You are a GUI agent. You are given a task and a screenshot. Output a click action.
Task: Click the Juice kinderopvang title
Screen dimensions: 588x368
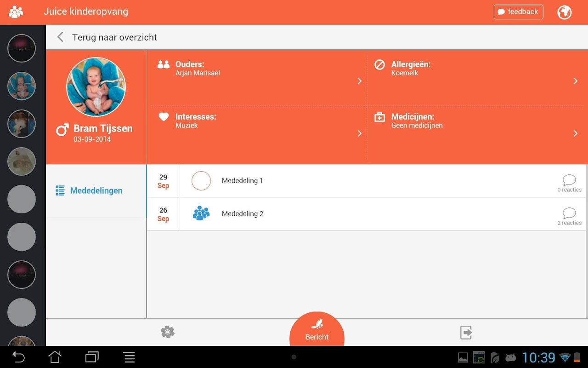(86, 12)
